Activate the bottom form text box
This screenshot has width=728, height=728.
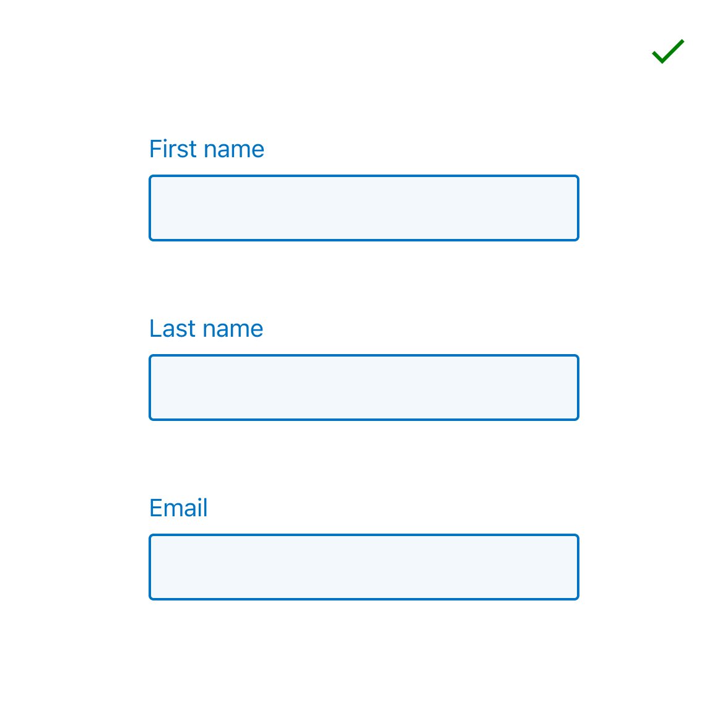[364, 567]
